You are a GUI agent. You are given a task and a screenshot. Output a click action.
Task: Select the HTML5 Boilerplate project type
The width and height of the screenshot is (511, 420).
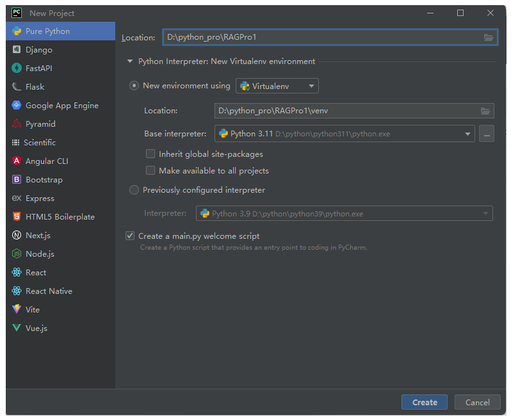(61, 216)
